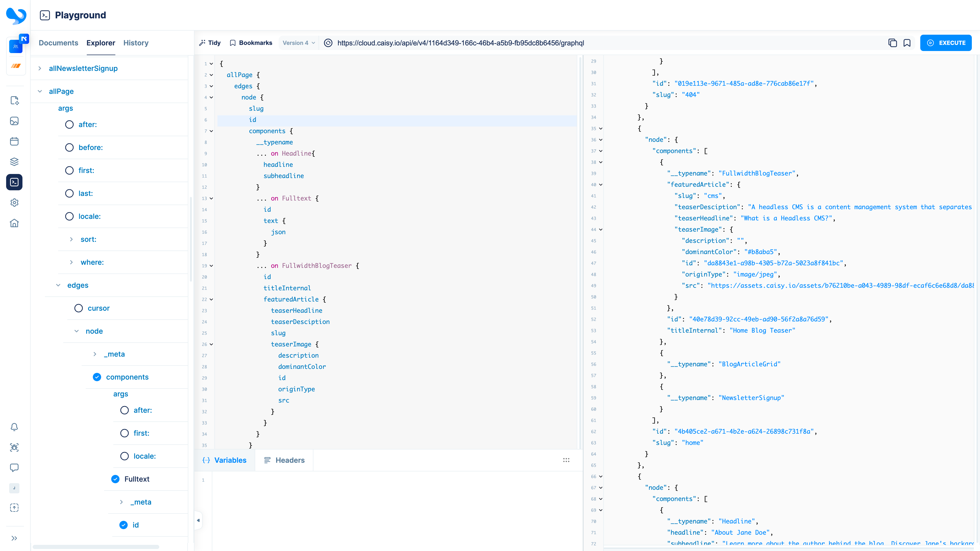Click the endpoint URL field
980x551 pixels.
(460, 43)
